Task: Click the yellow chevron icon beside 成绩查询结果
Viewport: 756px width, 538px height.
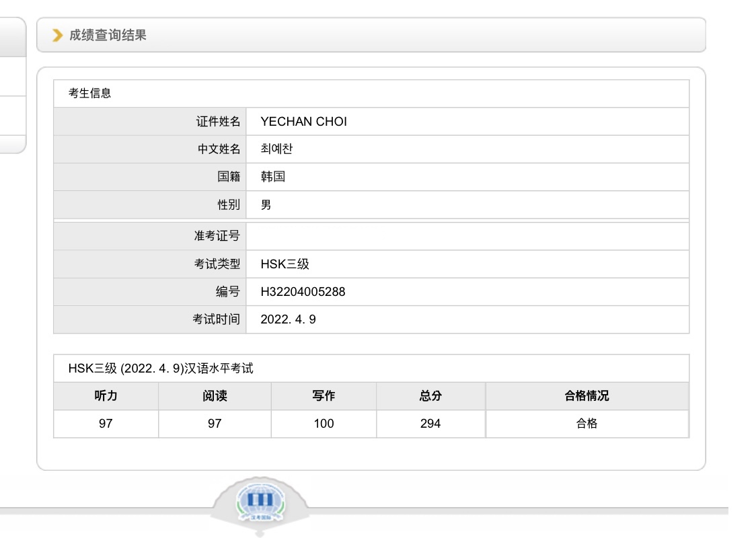Action: (x=57, y=35)
